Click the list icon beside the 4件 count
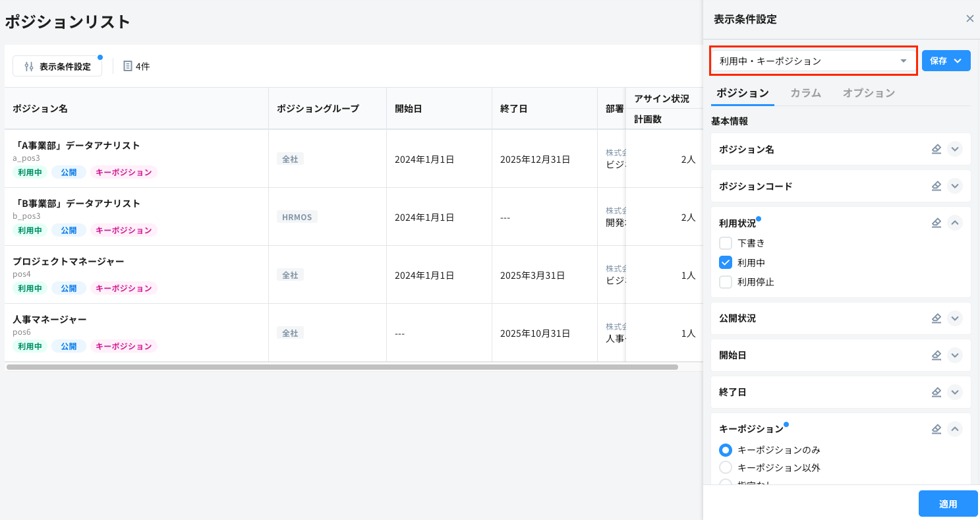Image resolution: width=980 pixels, height=520 pixels. [x=127, y=65]
